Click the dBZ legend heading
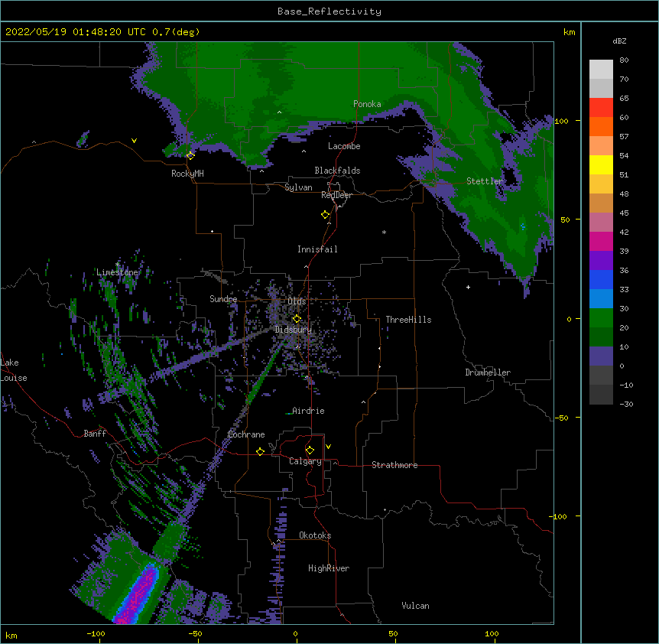659x644 pixels. click(619, 41)
